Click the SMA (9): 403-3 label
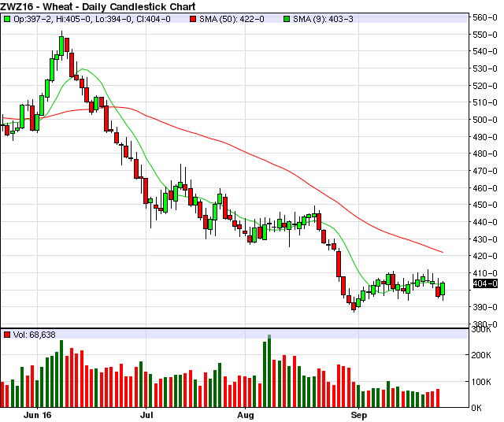504x422 pixels. click(323, 19)
